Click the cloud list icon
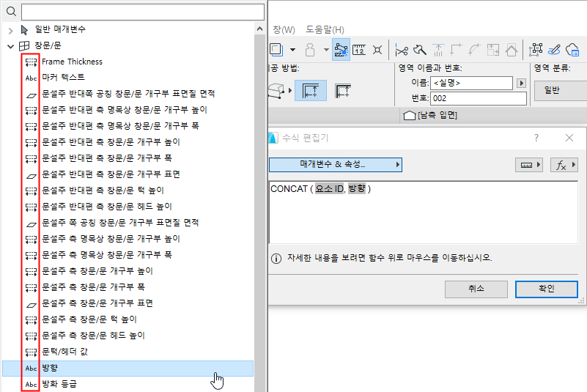This screenshot has width=587, height=392. tap(573, 50)
